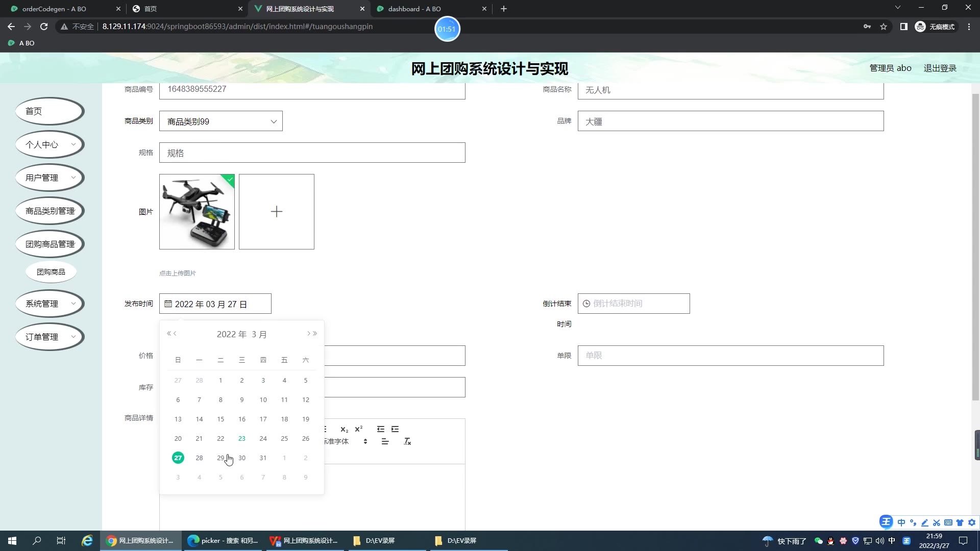Pick the 23rd in the date picker

tap(242, 439)
